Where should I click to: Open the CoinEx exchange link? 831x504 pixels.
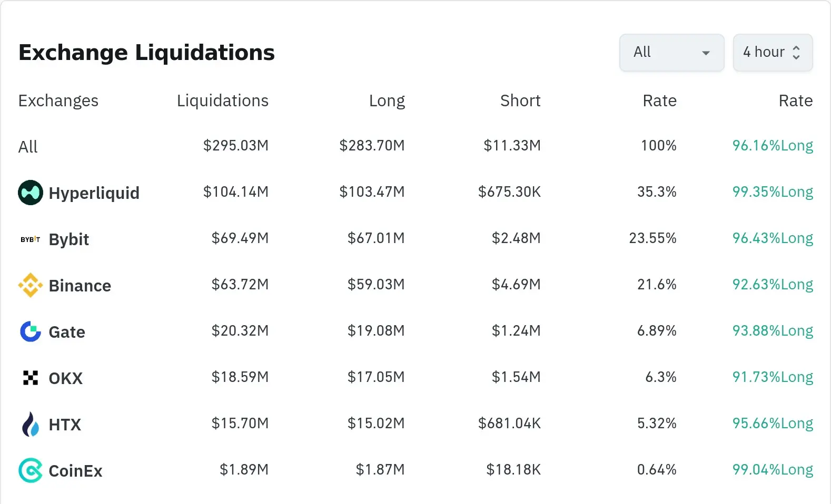(75, 471)
